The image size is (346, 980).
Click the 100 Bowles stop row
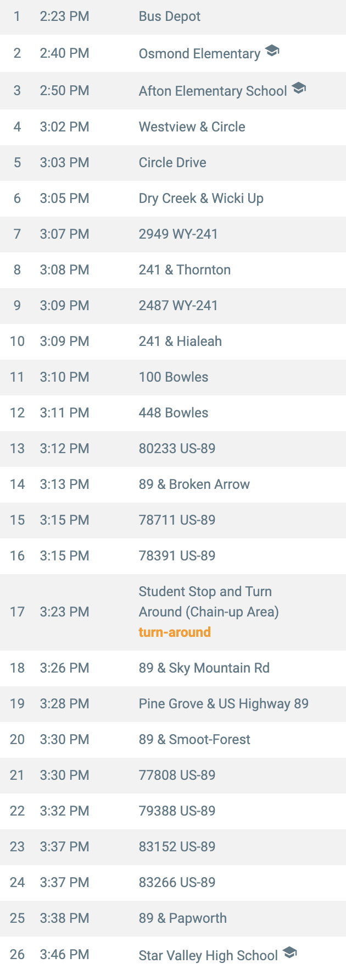173,377
